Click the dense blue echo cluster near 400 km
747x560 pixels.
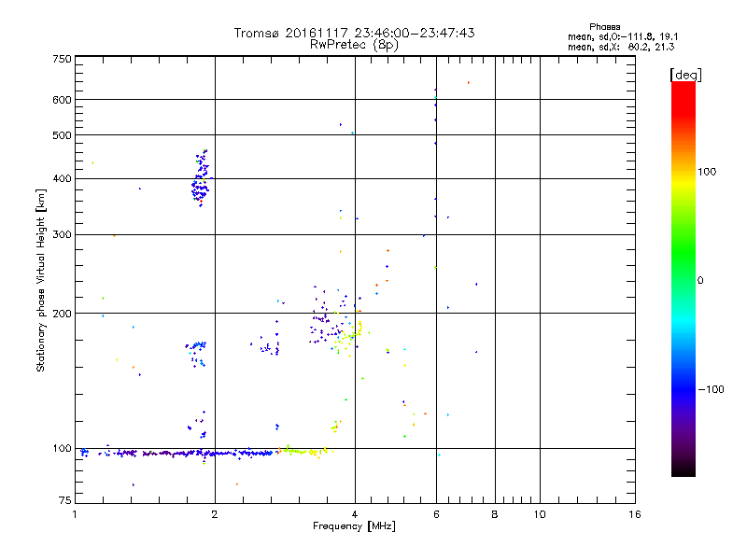tap(200, 178)
